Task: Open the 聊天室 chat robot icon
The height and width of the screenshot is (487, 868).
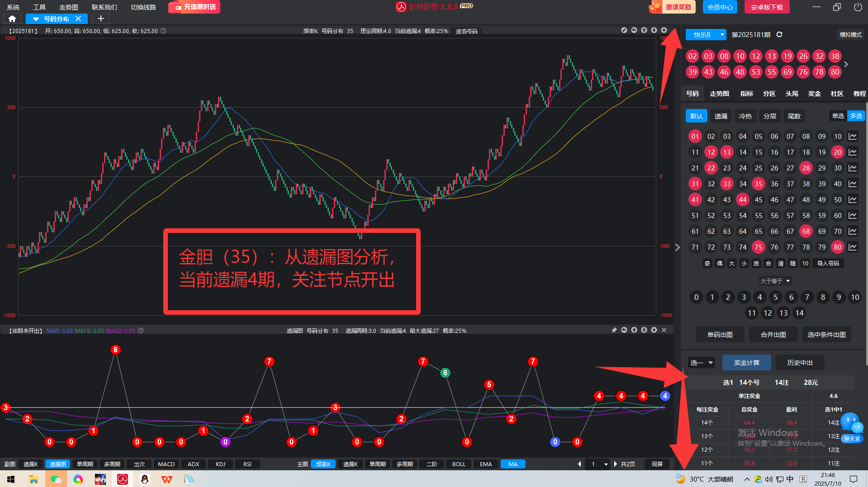Action: coord(853,427)
